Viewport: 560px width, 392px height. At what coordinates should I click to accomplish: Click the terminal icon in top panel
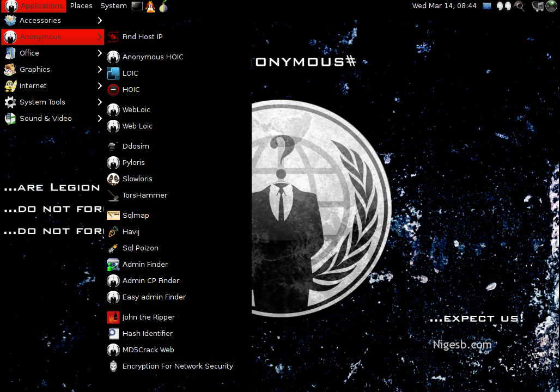pyautogui.click(x=137, y=6)
